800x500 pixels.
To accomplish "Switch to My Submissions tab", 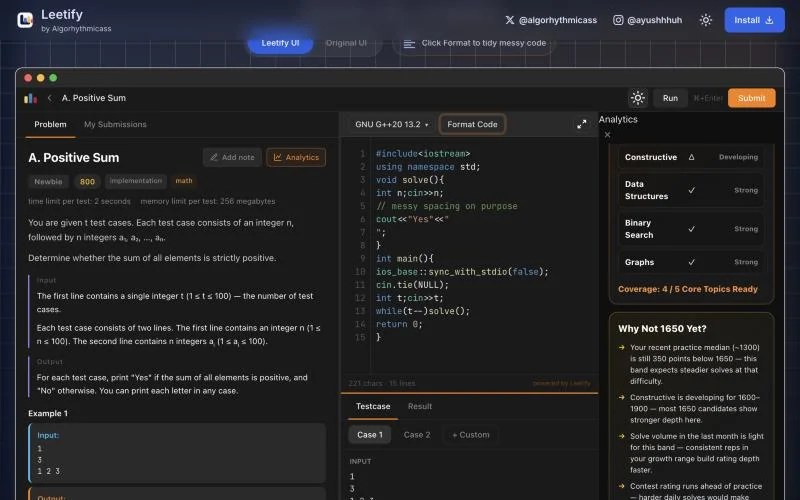I will click(x=115, y=124).
